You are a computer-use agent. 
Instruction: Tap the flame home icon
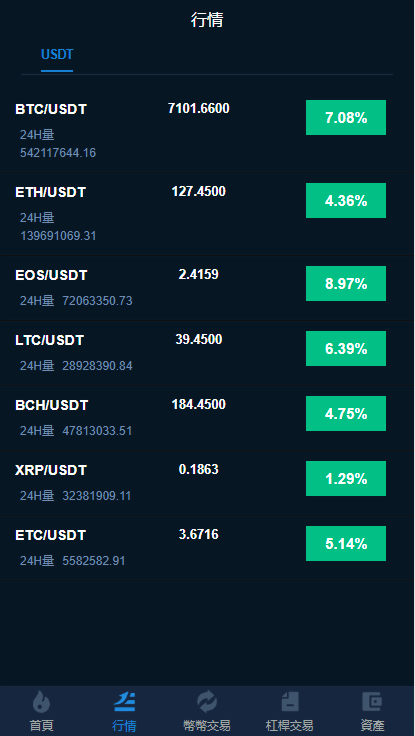pos(41,702)
